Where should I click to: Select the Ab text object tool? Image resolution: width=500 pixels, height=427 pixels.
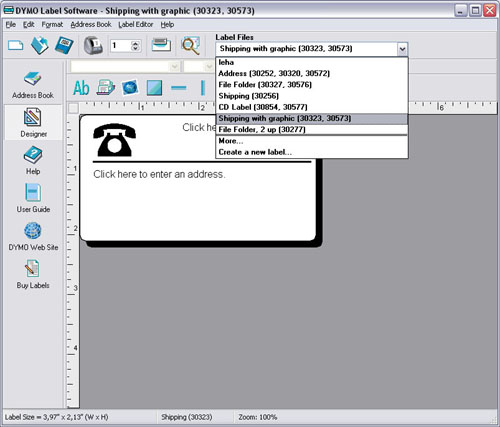pyautogui.click(x=81, y=88)
